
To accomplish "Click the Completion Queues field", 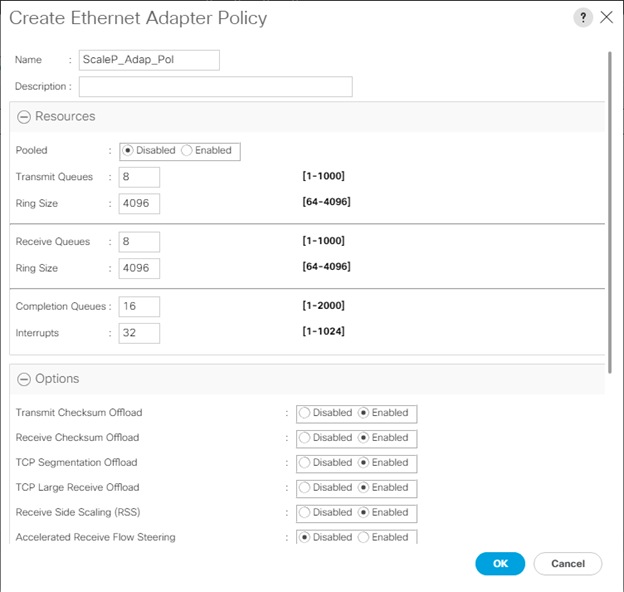I will (x=139, y=306).
